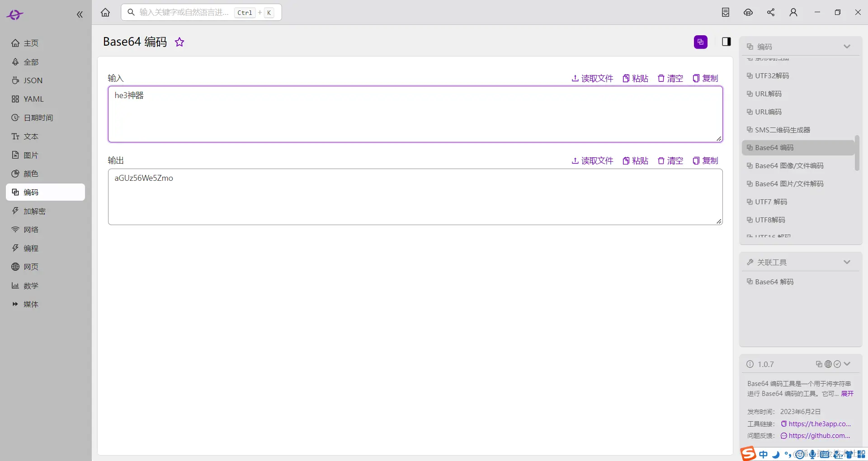868x461 pixels.
Task: Collapse the left sidebar
Action: pos(80,14)
